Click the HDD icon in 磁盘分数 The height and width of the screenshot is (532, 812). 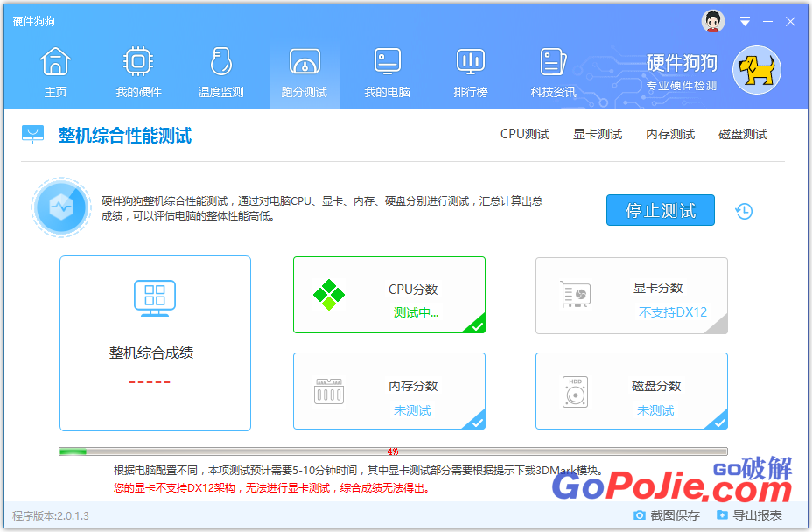[576, 392]
